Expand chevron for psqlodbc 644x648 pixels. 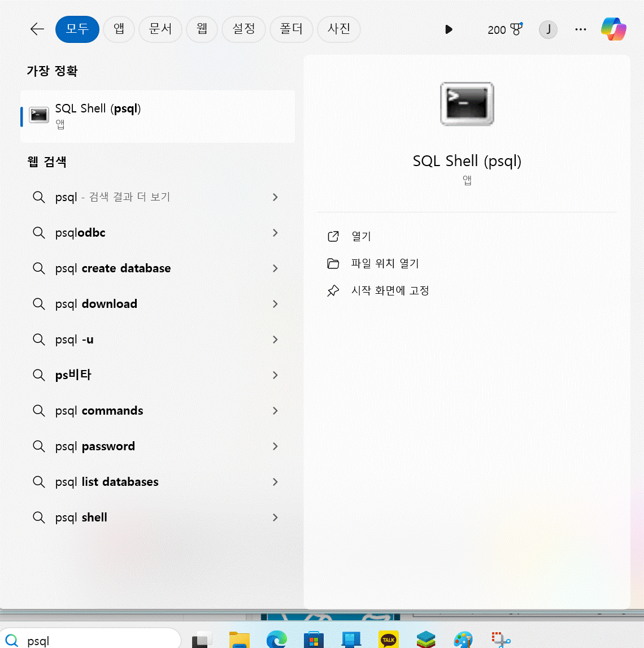click(x=275, y=233)
